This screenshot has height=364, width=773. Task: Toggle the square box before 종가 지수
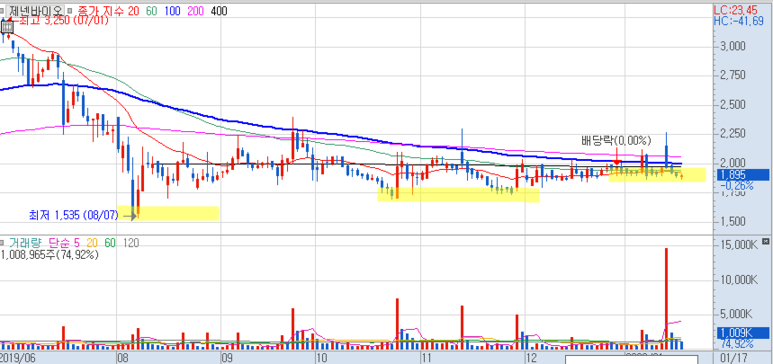70,11
